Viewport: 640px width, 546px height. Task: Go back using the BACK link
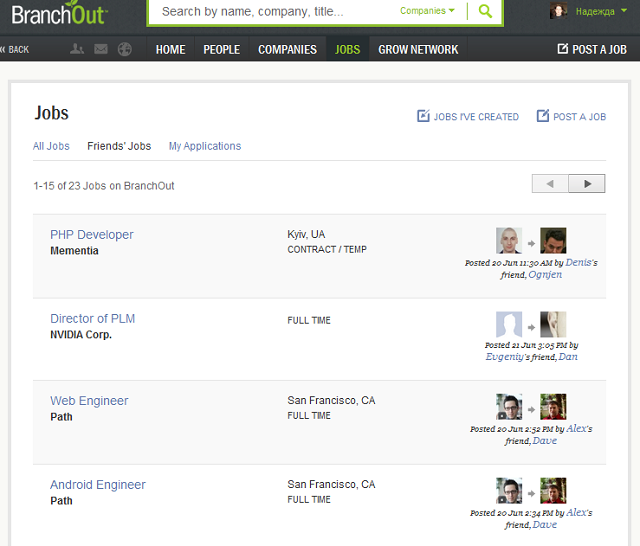click(15, 49)
